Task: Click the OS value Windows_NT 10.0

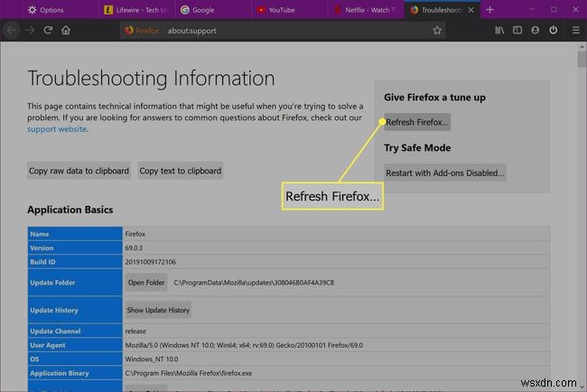Action: tap(152, 359)
